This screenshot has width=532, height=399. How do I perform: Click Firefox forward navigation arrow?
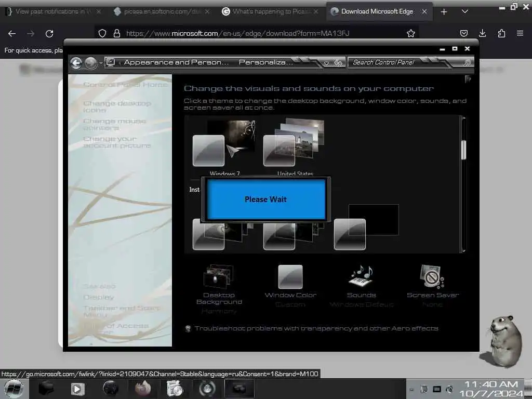[x=31, y=33]
